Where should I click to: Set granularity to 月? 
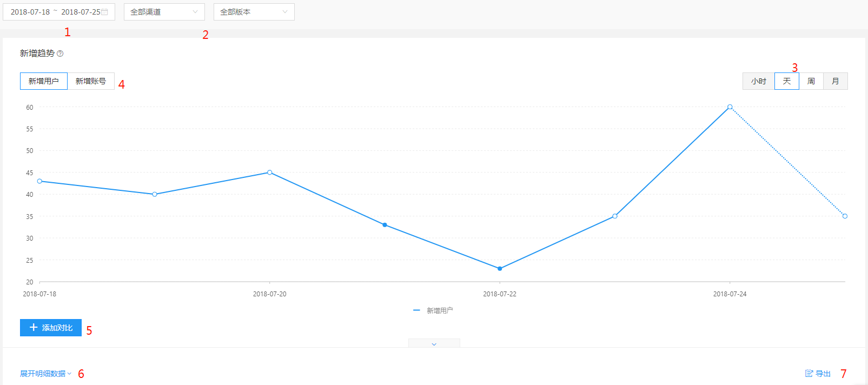836,81
